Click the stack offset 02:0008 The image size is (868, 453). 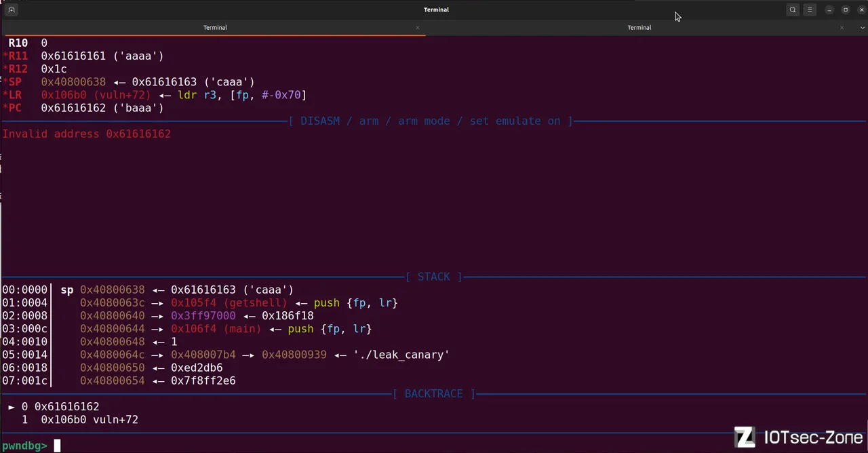tap(24, 316)
